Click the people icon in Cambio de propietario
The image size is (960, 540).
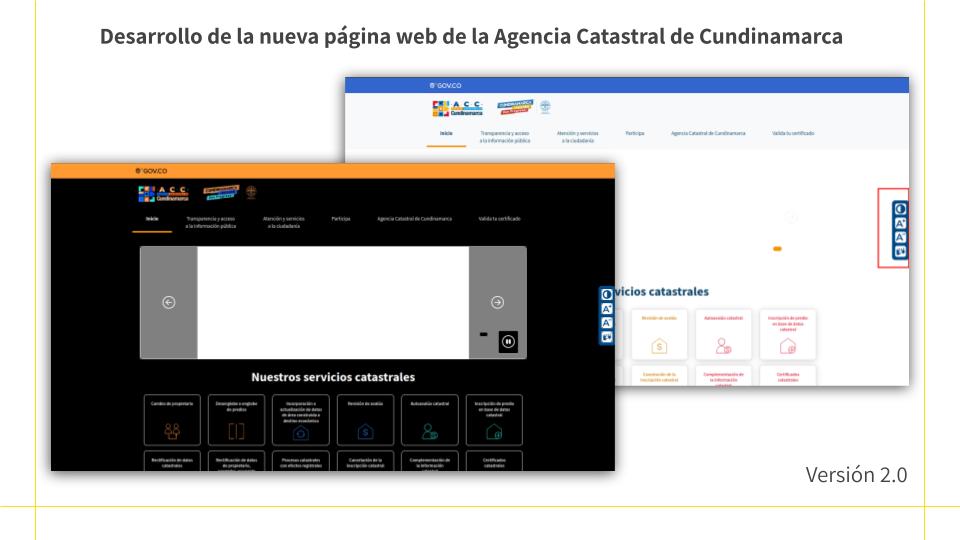pos(172,431)
